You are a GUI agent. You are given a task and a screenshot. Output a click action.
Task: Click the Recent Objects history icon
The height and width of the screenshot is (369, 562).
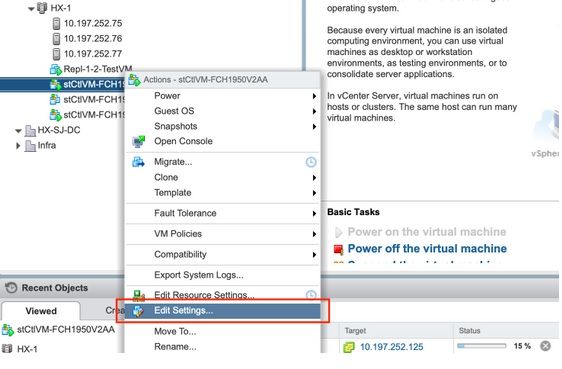[x=11, y=288]
